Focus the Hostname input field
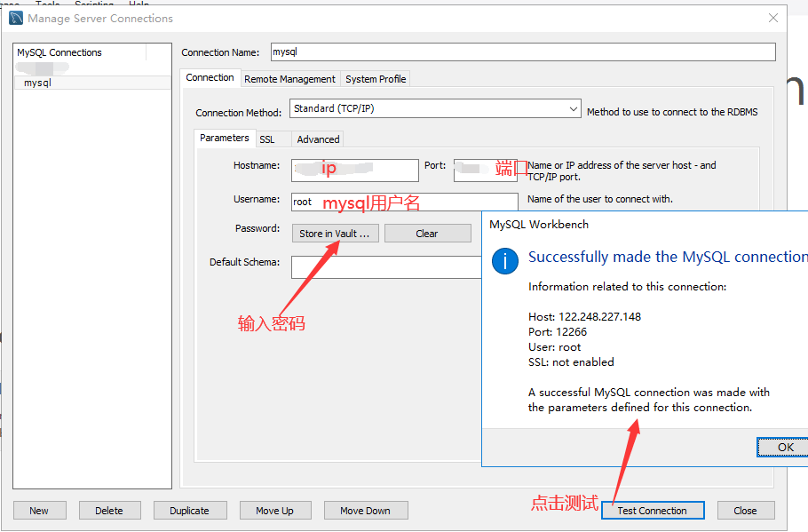This screenshot has width=808, height=532. 354,171
